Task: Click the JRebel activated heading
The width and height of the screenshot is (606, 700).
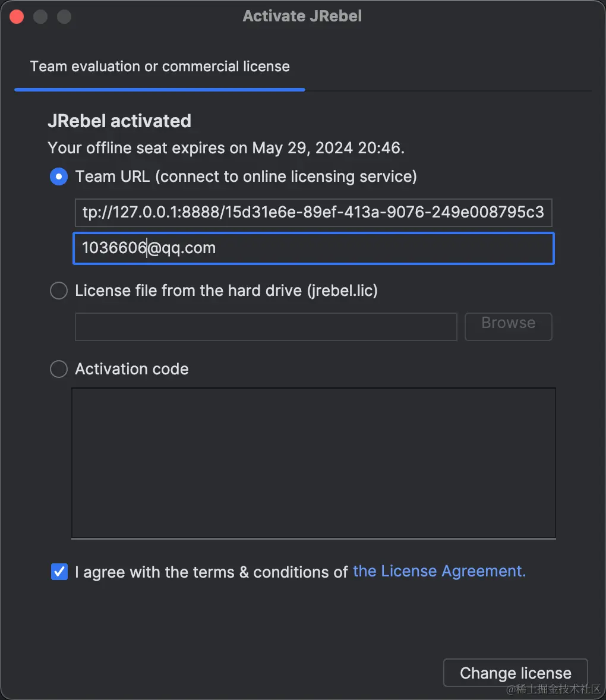Action: [x=119, y=121]
